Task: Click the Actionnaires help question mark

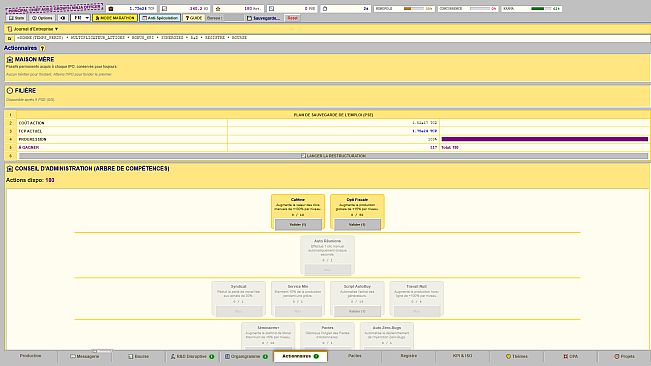Action: [x=42, y=49]
